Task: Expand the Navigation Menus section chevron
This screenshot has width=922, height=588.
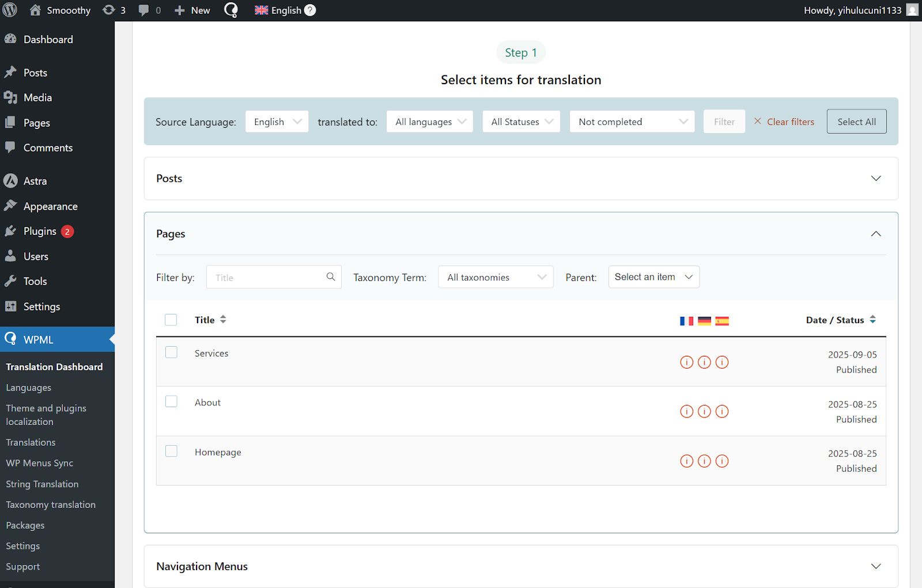Action: point(876,566)
